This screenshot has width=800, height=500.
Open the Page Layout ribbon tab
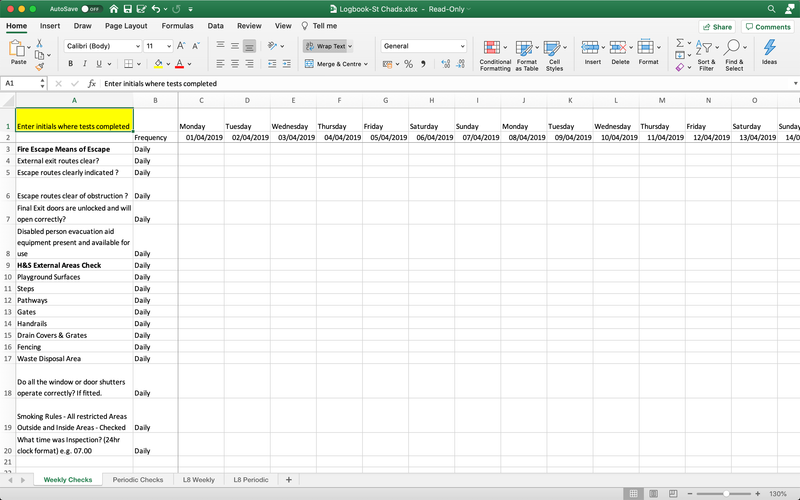pyautogui.click(x=126, y=26)
